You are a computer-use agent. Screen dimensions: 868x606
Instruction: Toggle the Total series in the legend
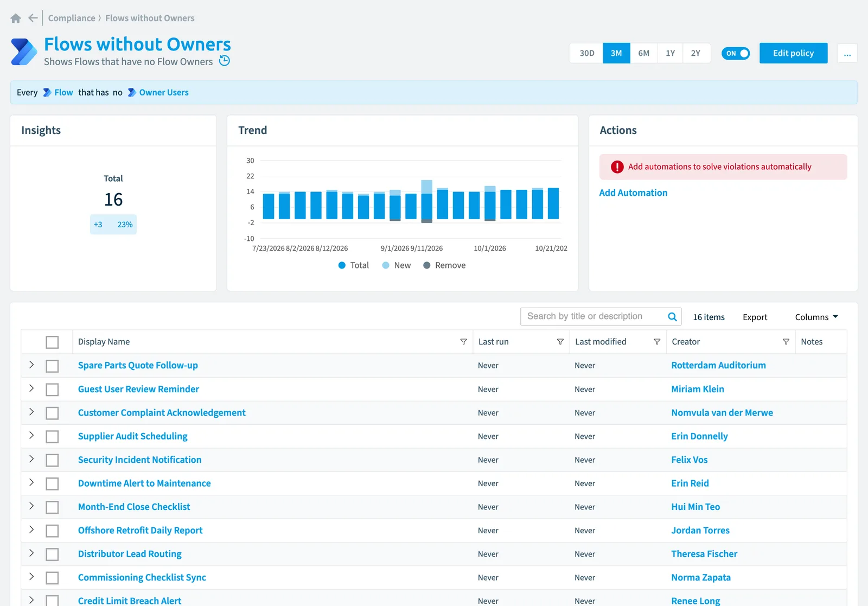354,265
